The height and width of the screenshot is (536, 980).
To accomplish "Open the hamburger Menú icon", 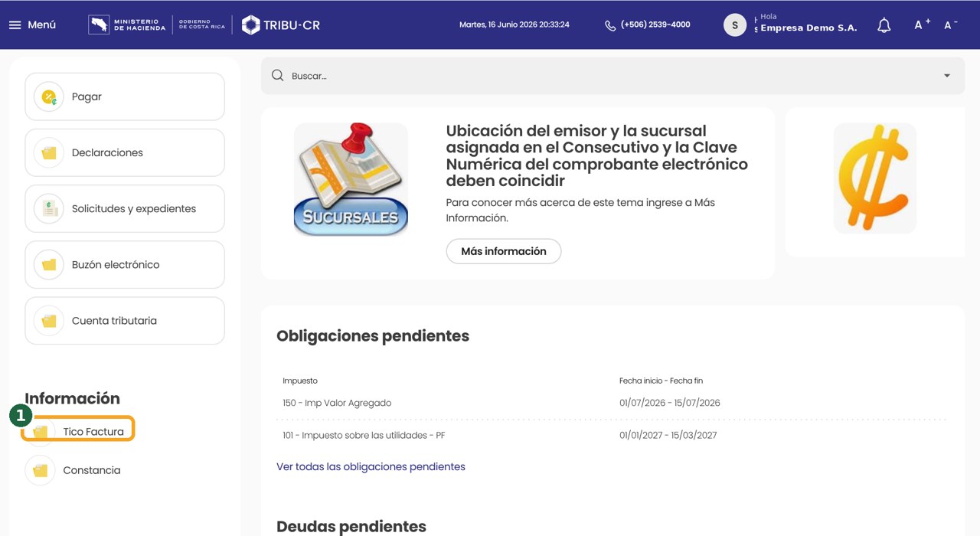I will [x=15, y=25].
